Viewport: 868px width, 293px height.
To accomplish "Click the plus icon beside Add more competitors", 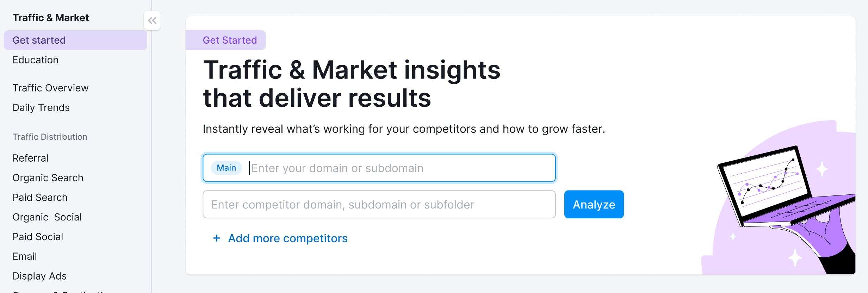I will click(x=217, y=238).
